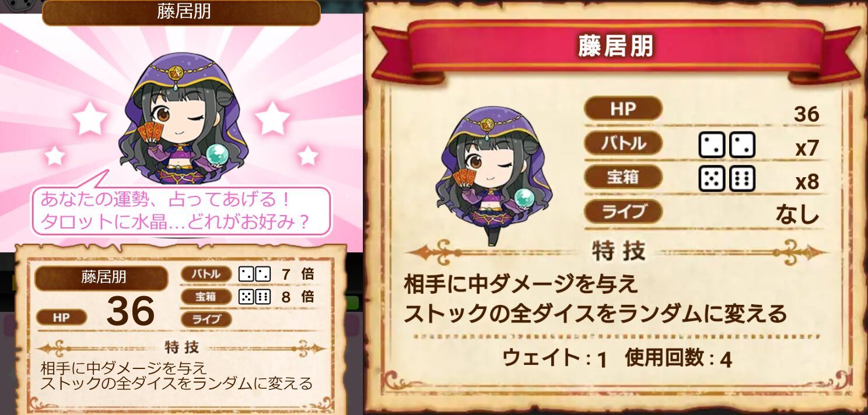Select the first battle die on the right card
Screen dimensions: 868x415
711,145
